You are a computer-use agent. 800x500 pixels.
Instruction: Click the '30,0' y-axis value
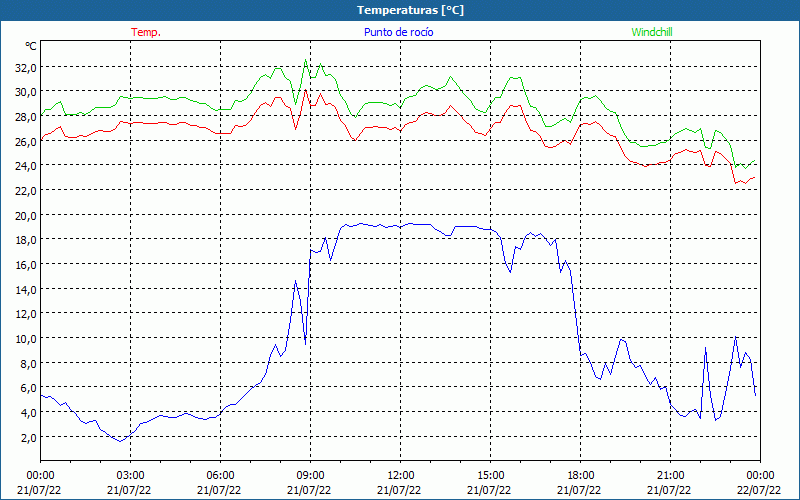click(x=26, y=92)
